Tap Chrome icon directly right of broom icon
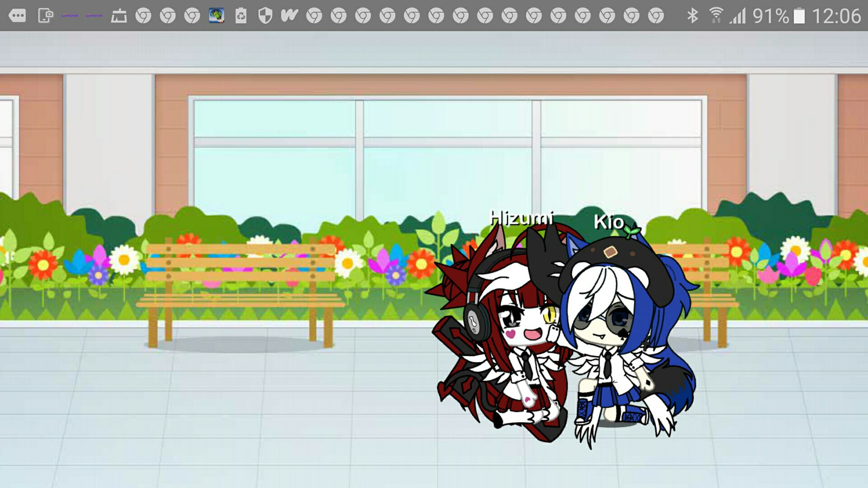868x488 pixels. (143, 16)
